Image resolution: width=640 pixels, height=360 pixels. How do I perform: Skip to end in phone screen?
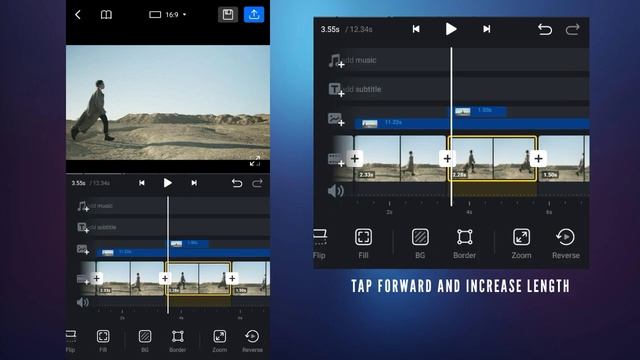coord(194,183)
